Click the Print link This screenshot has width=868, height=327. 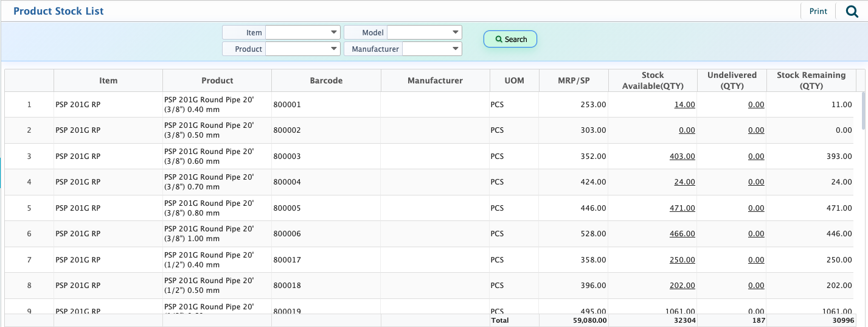(x=818, y=12)
